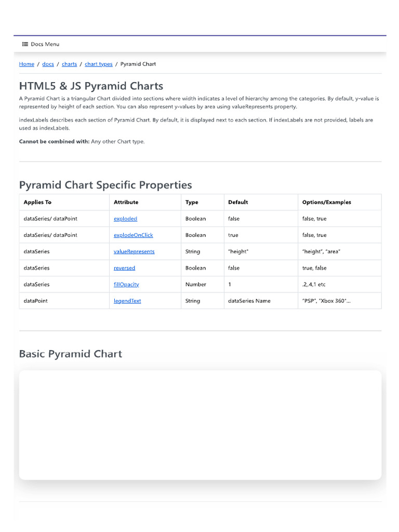
Task: Click the Basic Pyramid Chart heading
Action: pyautogui.click(x=71, y=354)
